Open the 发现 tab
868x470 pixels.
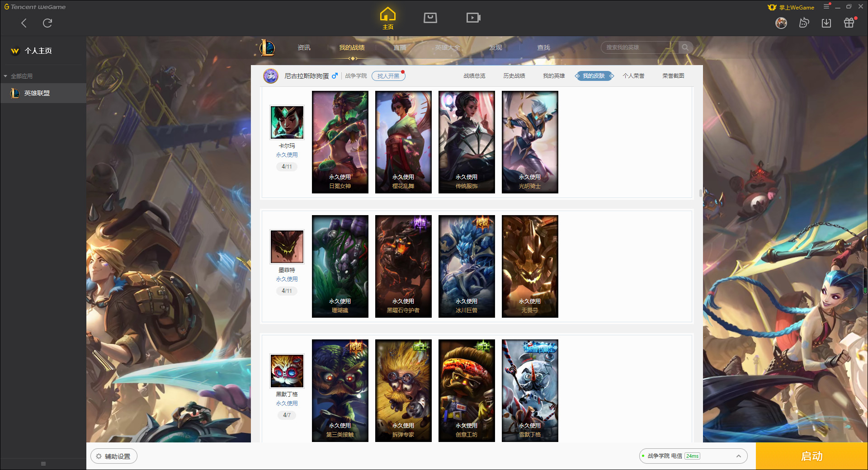pyautogui.click(x=495, y=47)
